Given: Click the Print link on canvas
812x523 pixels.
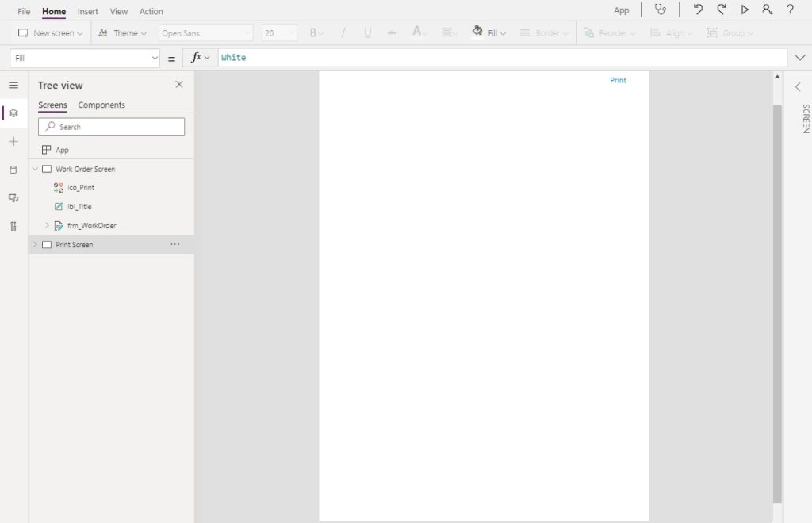Looking at the screenshot, I should tap(618, 80).
